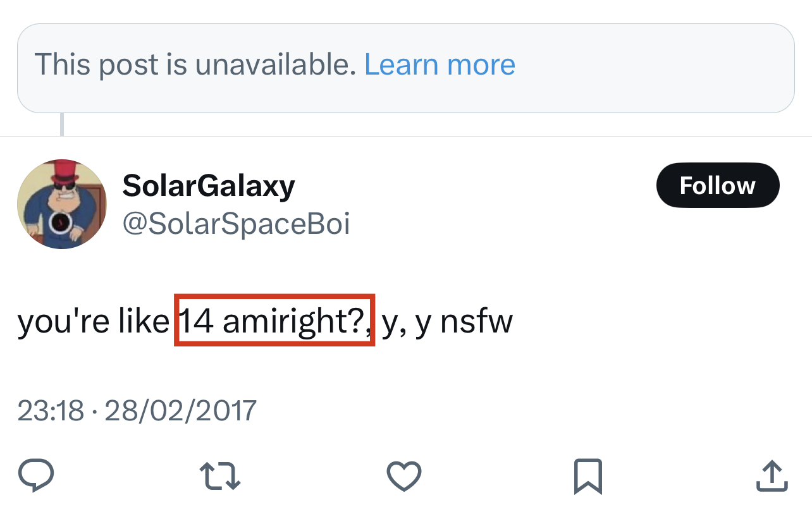Click "This post is unavailable." text
Viewport: 812px width, 531px height.
click(195, 64)
